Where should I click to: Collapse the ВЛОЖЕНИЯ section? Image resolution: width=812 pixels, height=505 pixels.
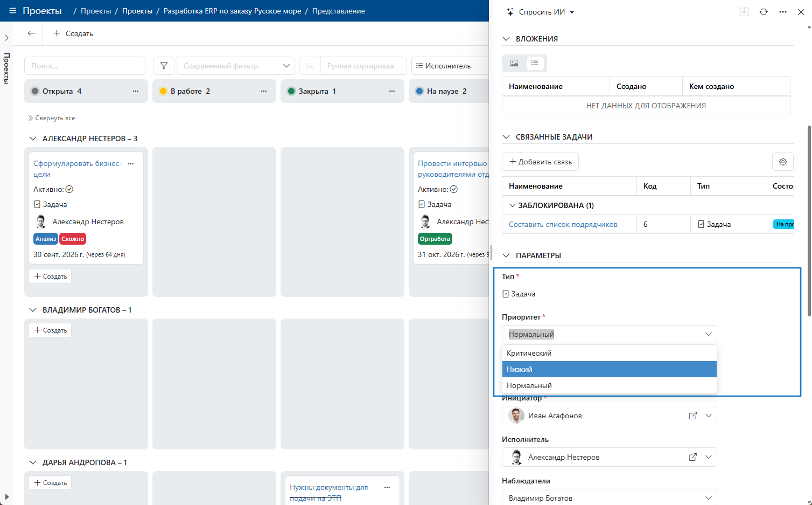506,39
